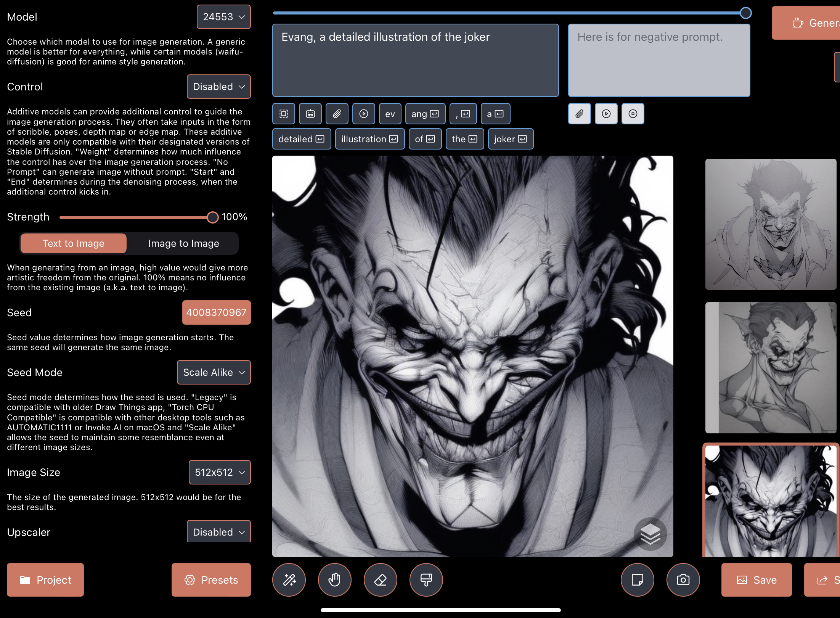Viewport: 840px width, 618px height.
Task: Open the Image Size 512x512 dropdown
Action: click(x=219, y=472)
